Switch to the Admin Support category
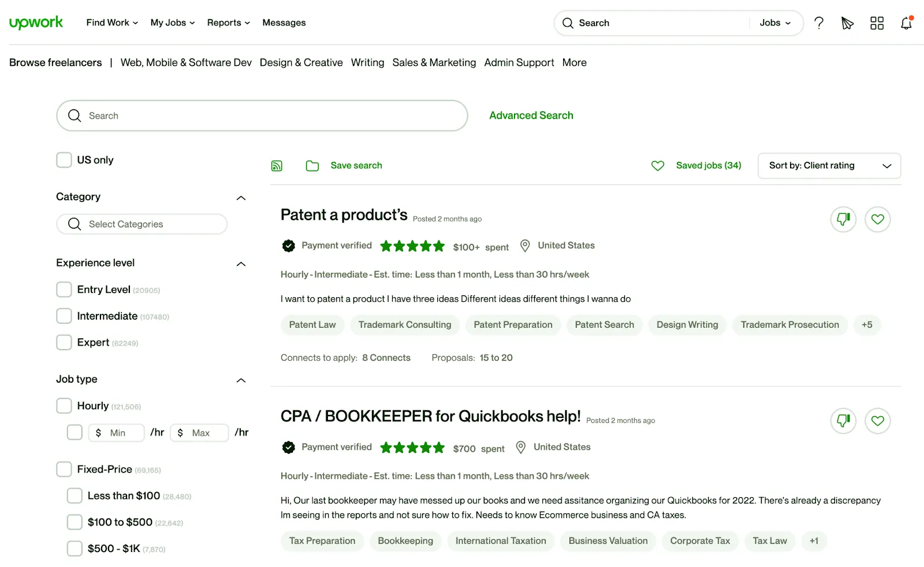 click(519, 62)
